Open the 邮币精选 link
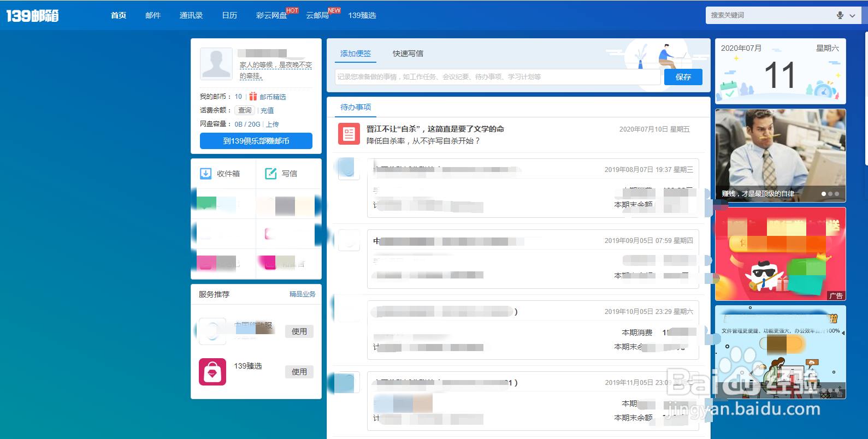The width and height of the screenshot is (868, 439). click(273, 97)
